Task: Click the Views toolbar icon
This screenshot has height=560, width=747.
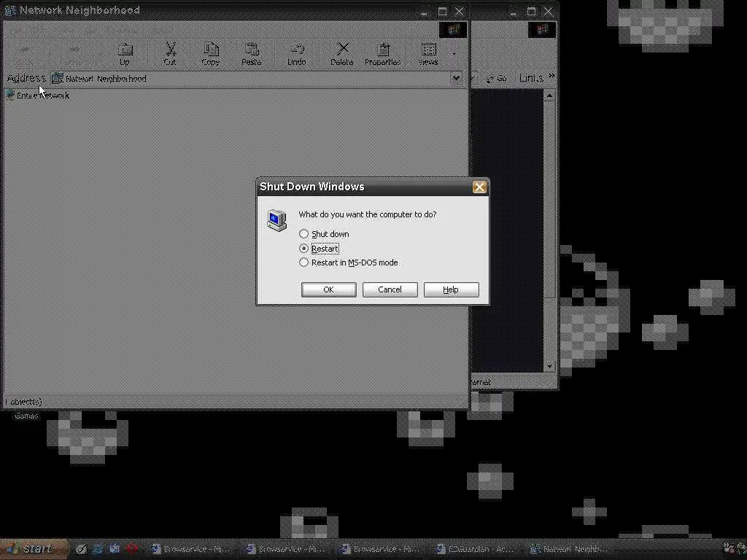Action: pos(428,54)
